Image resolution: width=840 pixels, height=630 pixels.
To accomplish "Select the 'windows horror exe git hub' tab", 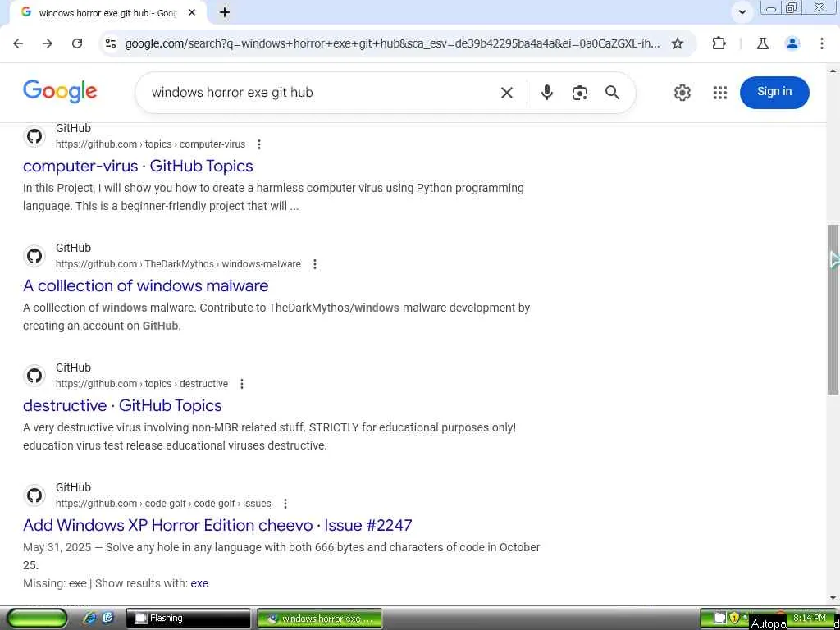I will [x=107, y=12].
